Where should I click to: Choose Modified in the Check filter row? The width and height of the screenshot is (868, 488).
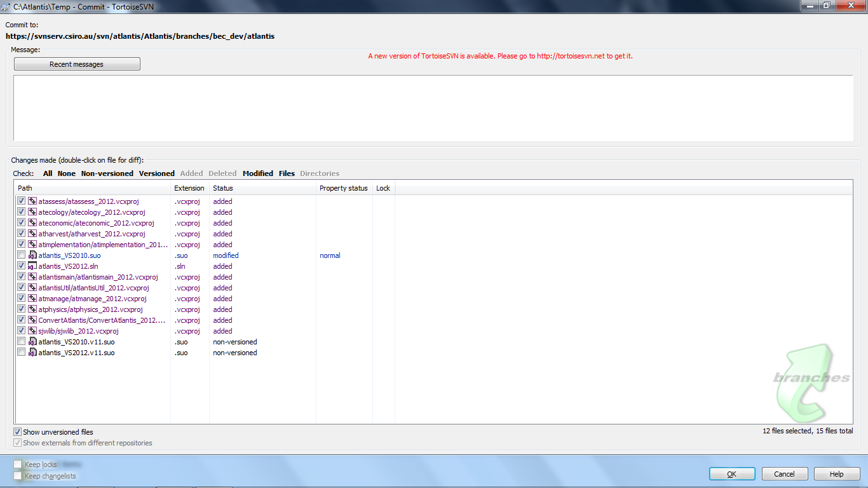[257, 173]
